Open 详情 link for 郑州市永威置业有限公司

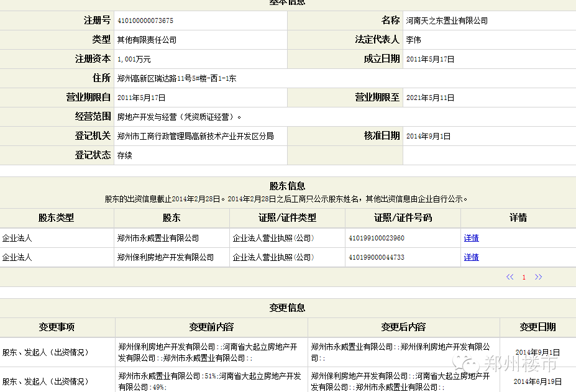pyautogui.click(x=472, y=238)
